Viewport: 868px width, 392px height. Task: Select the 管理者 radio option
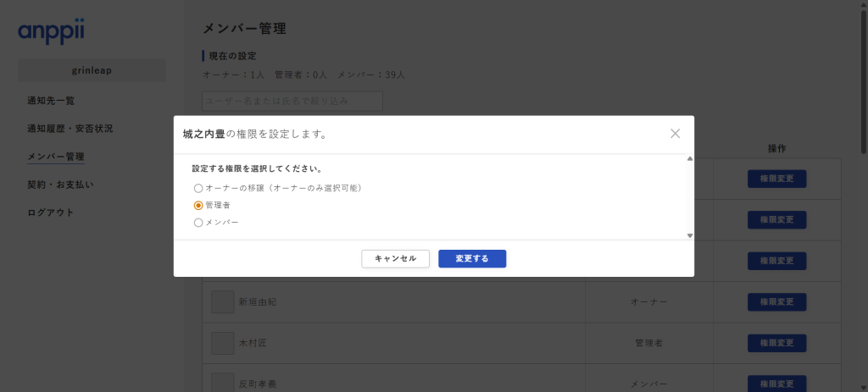coord(198,205)
